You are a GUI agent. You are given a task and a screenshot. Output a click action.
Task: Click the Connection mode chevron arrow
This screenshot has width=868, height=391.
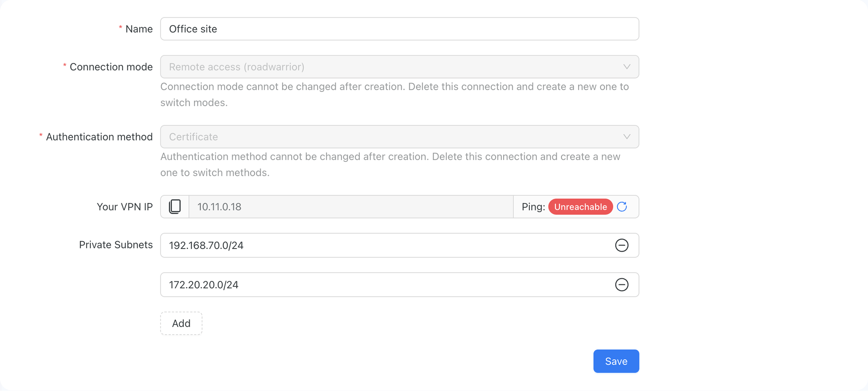(627, 67)
